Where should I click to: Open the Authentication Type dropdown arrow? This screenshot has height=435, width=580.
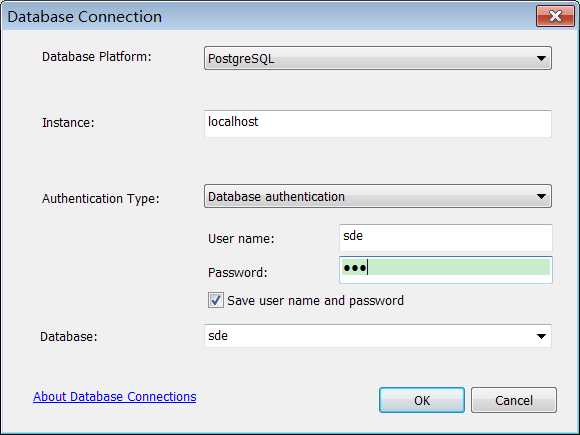coord(541,196)
